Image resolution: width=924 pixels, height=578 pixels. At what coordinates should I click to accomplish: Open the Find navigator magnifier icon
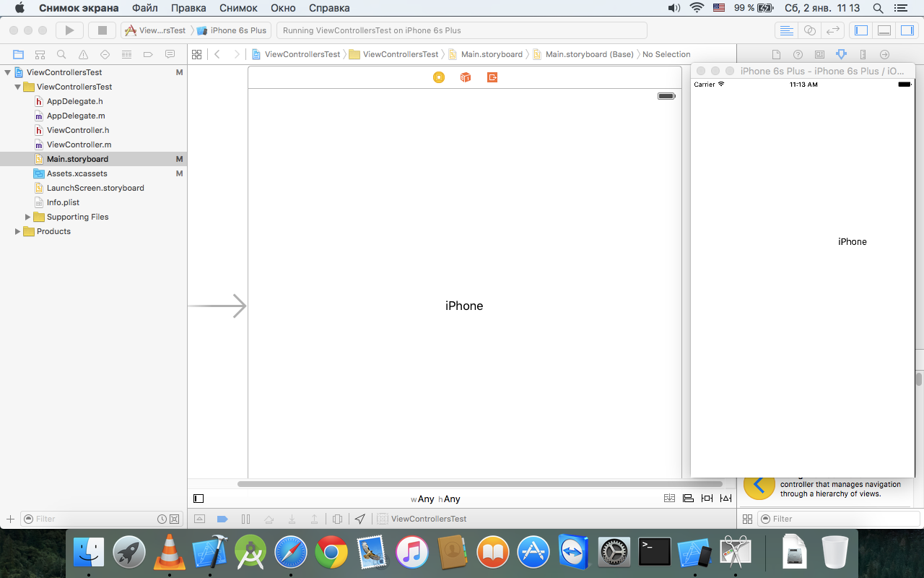pyautogui.click(x=61, y=54)
